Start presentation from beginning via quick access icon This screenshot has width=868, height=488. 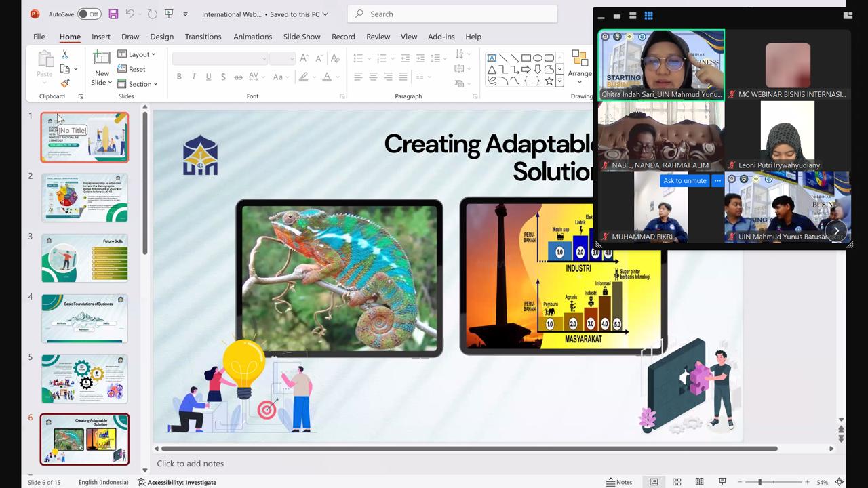pos(168,14)
